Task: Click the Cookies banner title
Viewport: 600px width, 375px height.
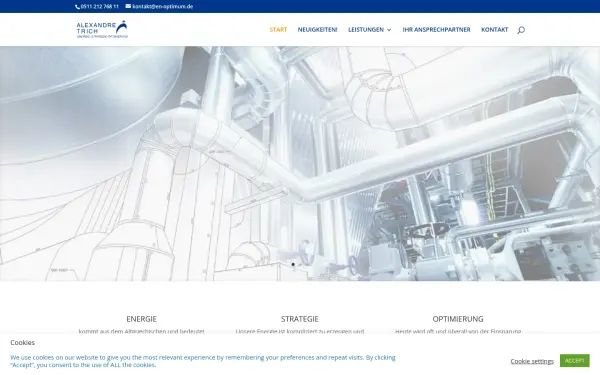Action: [x=23, y=342]
